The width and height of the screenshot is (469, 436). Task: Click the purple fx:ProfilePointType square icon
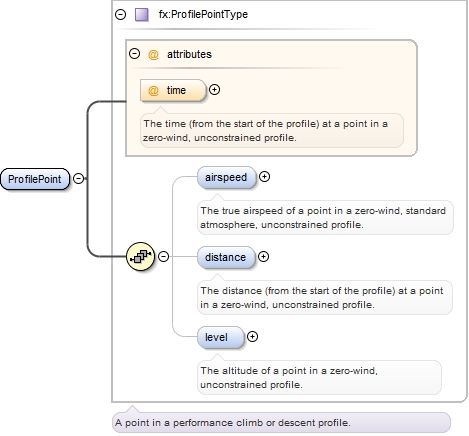(141, 15)
